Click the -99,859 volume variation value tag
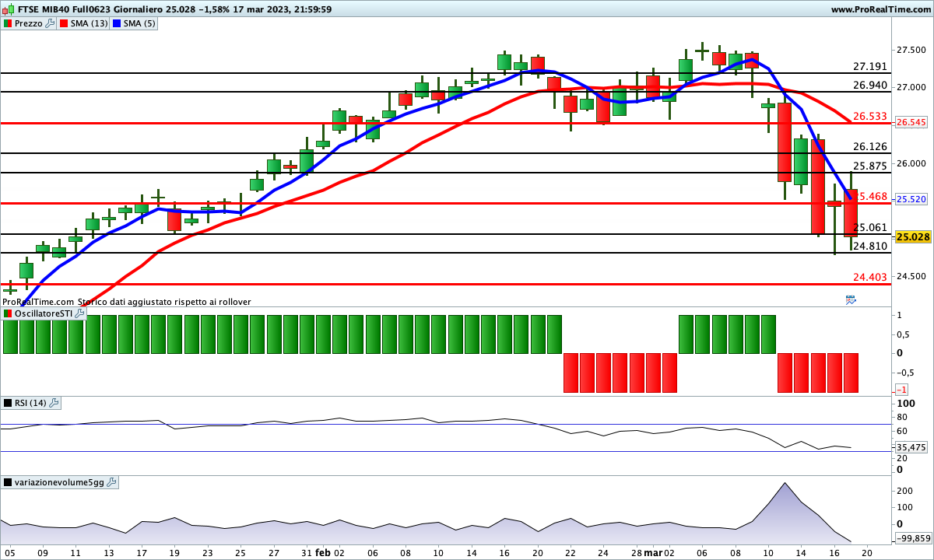This screenshot has width=934, height=560. pos(912,538)
